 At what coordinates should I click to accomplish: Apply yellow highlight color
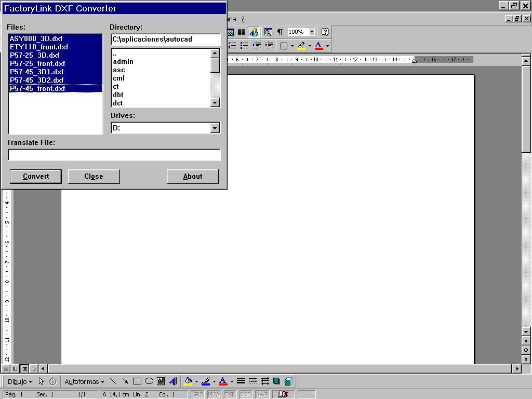pos(301,46)
